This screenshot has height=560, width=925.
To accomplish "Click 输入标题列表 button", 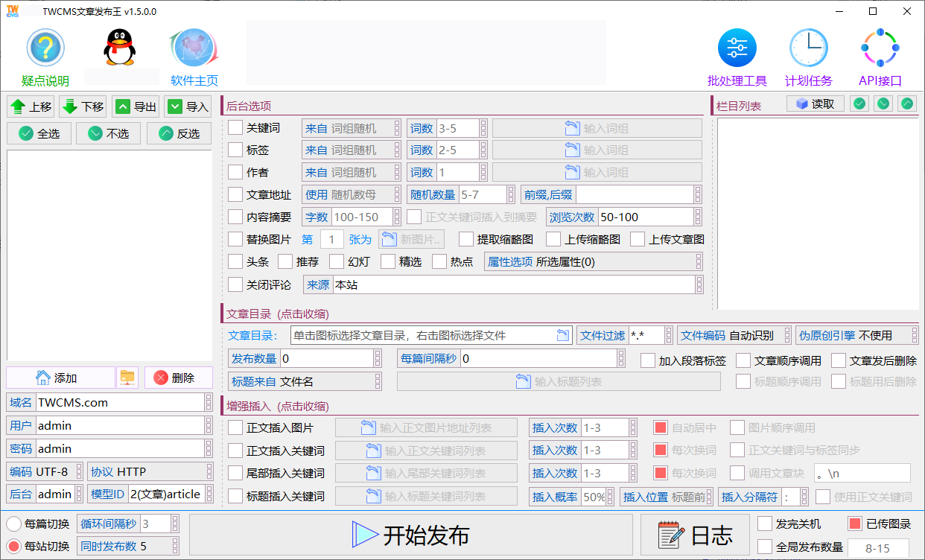I will tap(559, 381).
